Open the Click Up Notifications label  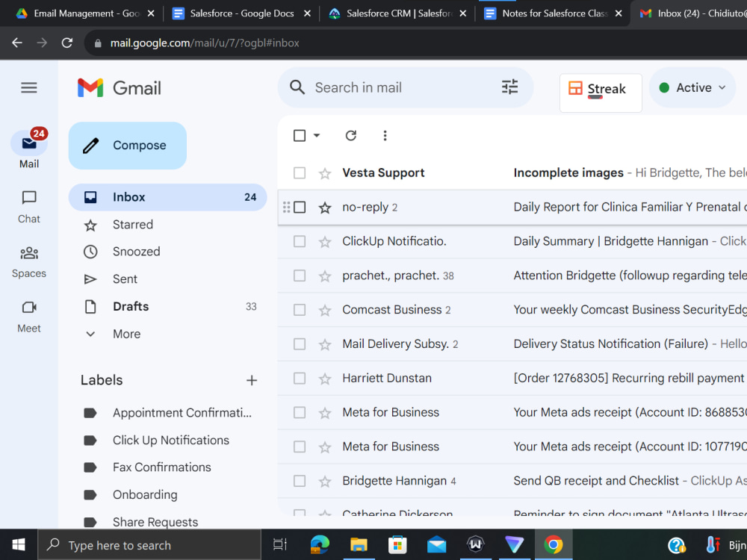(x=167, y=441)
